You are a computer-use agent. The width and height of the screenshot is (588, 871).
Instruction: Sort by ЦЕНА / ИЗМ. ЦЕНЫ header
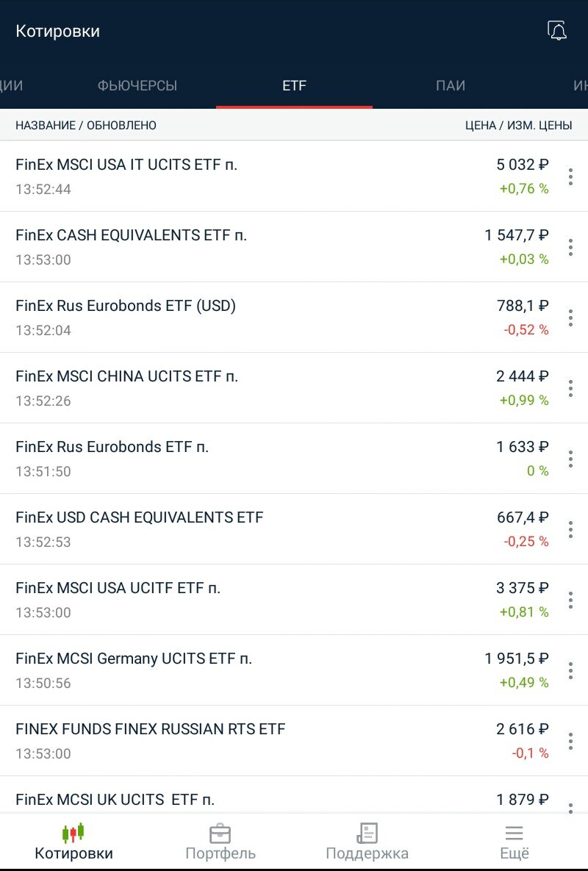coord(519,126)
